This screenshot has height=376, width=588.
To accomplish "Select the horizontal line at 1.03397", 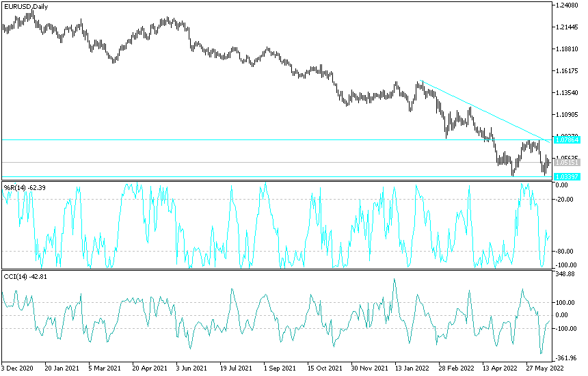I will tap(277, 176).
